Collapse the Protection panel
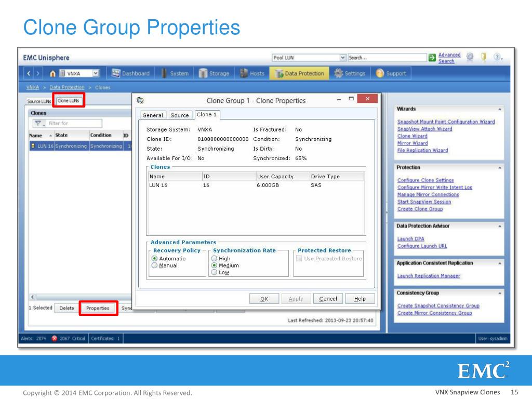Image resolution: width=532 pixels, height=399 pixels. [x=500, y=168]
